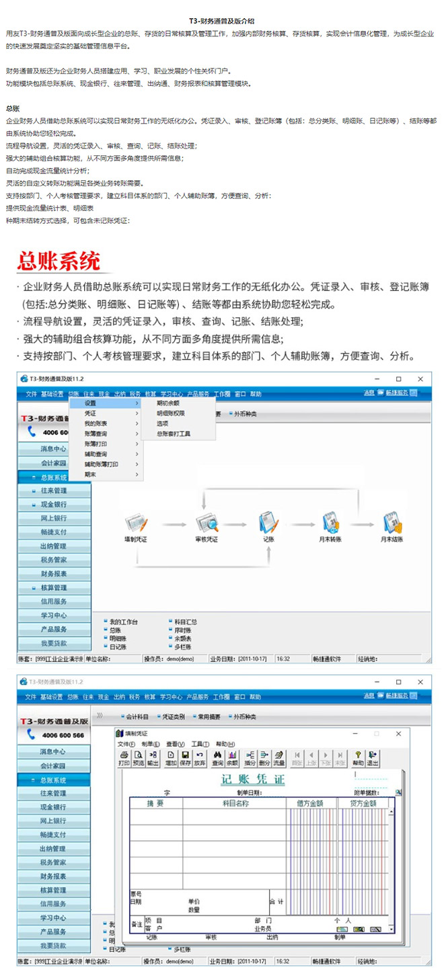Select 明细账权限 in the 设置 submenu
444x980 pixels.
point(171,413)
